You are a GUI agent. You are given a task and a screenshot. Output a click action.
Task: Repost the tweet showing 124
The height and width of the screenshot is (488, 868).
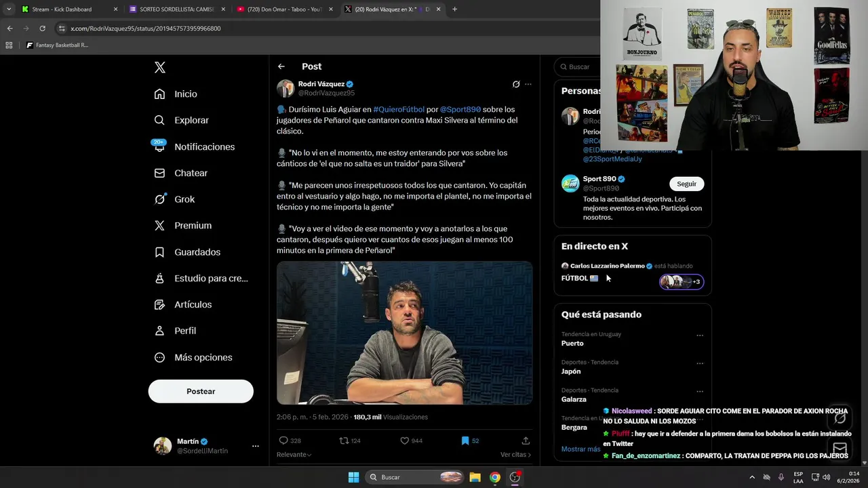click(x=350, y=441)
